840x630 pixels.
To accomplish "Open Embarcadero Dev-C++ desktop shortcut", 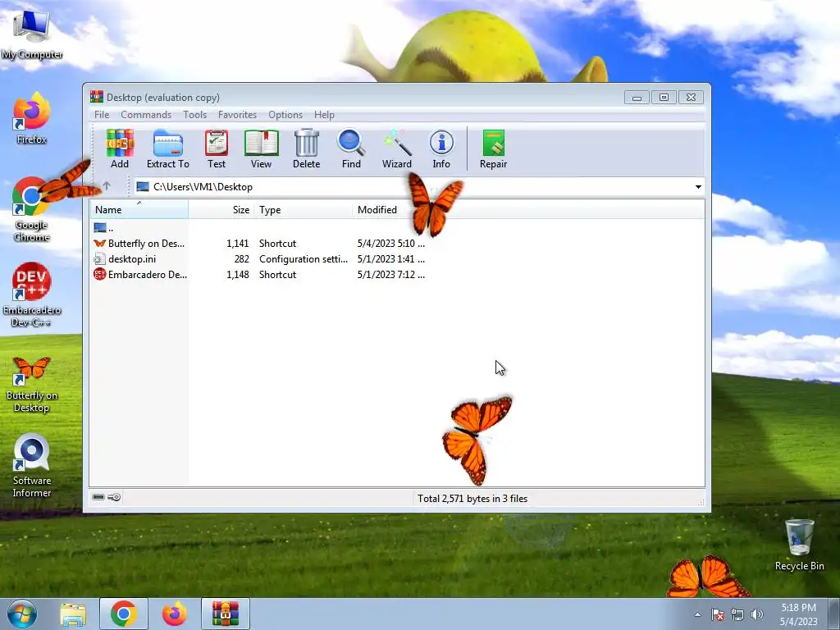I will pyautogui.click(x=32, y=294).
